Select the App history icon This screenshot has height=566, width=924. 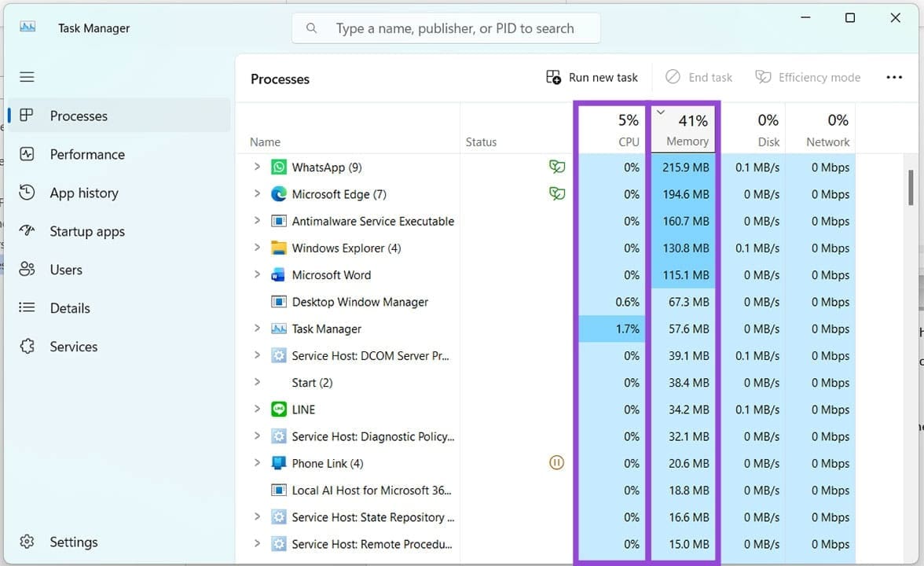tap(27, 193)
